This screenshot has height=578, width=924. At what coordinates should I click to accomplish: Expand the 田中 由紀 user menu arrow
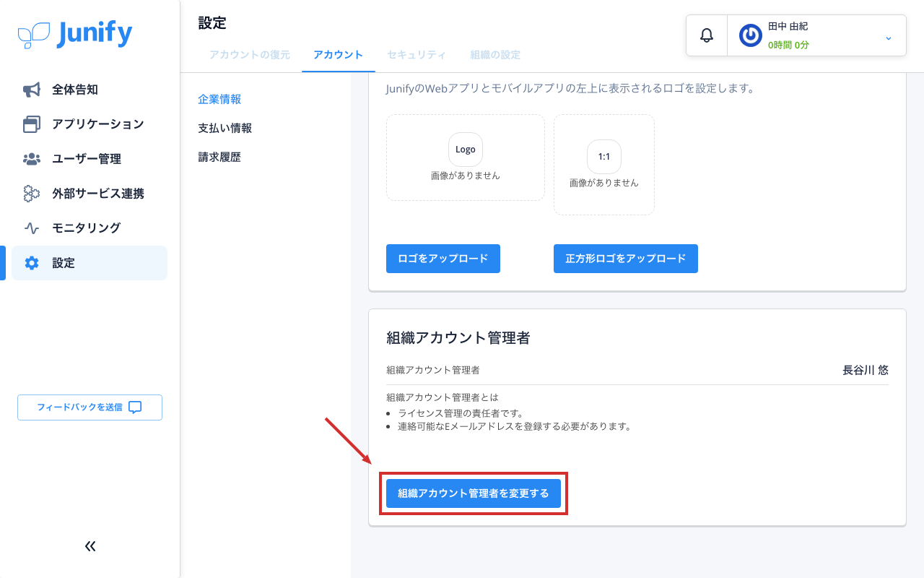click(889, 38)
